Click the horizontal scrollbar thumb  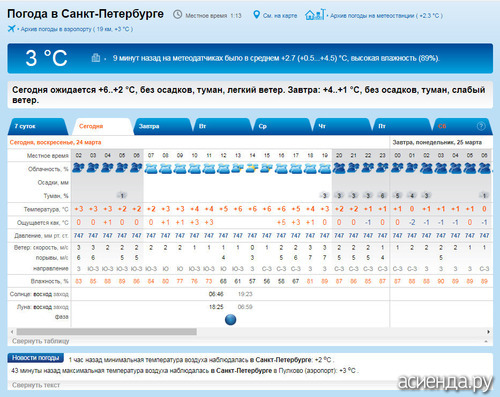[x=107, y=332]
